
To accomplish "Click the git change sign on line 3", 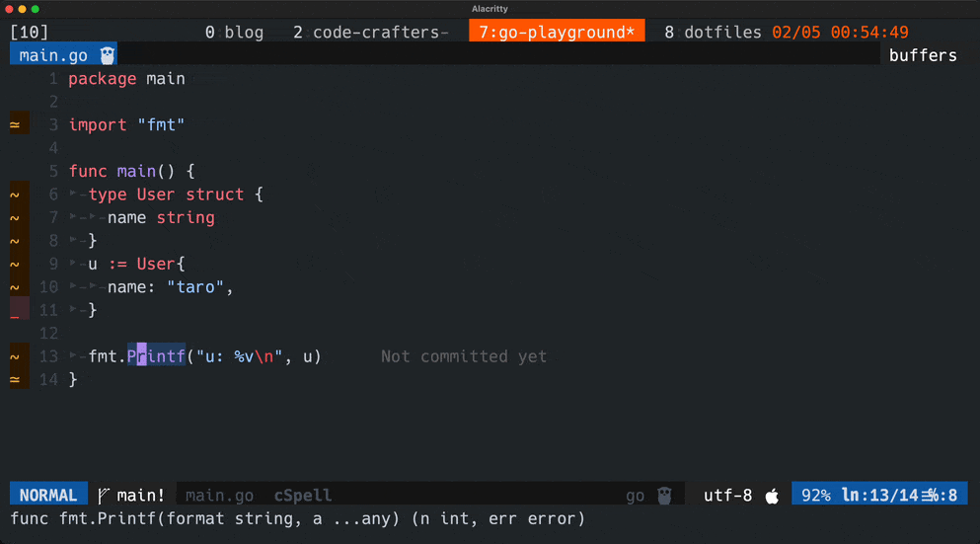I will 15,125.
